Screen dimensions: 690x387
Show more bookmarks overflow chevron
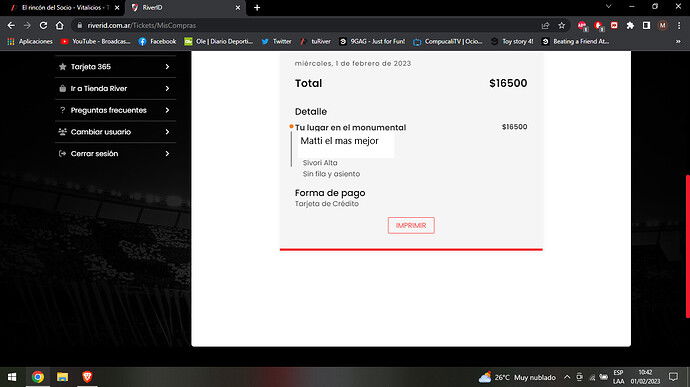tap(678, 41)
